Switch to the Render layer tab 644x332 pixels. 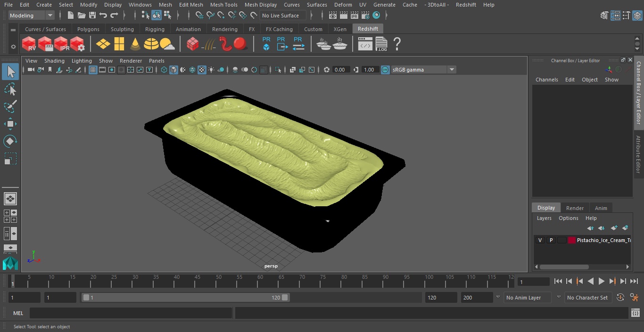tap(575, 208)
